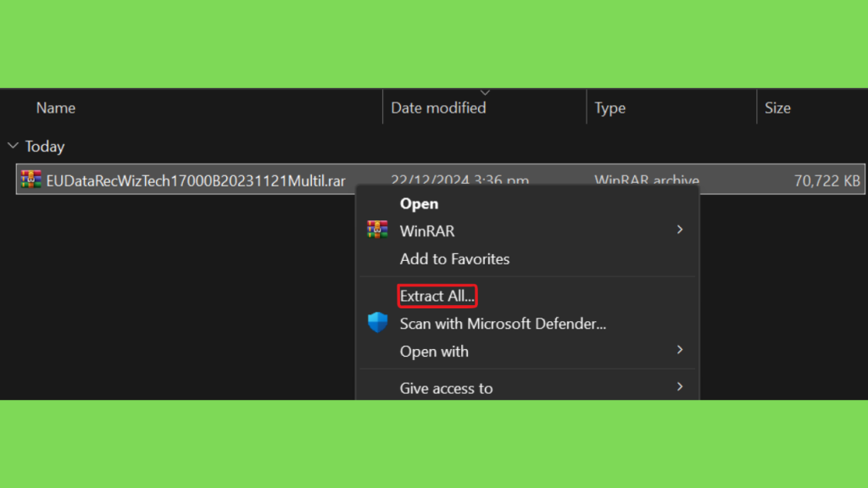Click the Microsoft Defender shield icon
Screen dimensions: 868x488
[377, 323]
